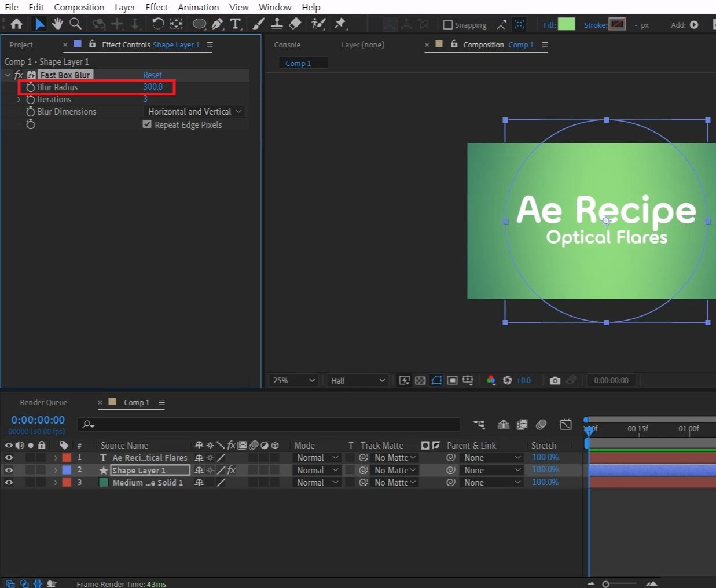Click Reset for Fast Box Blur
Viewport: 716px width, 588px height.
pos(152,75)
